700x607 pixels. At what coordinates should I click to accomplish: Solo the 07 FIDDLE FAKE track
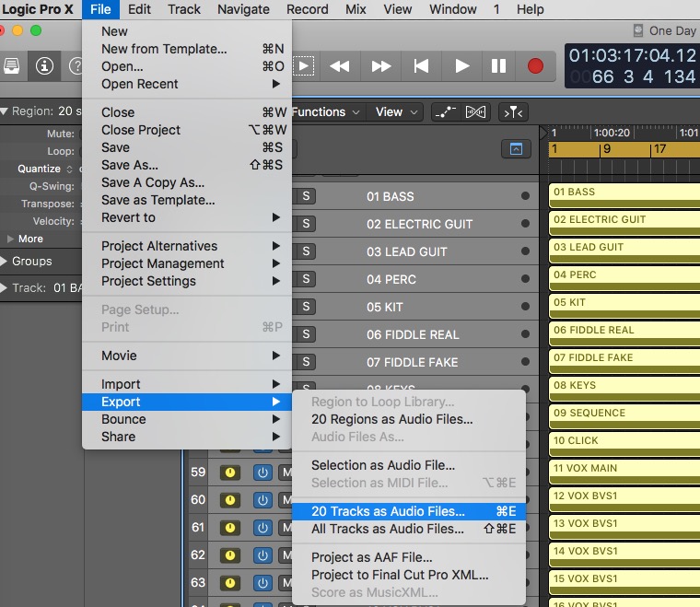(x=306, y=362)
